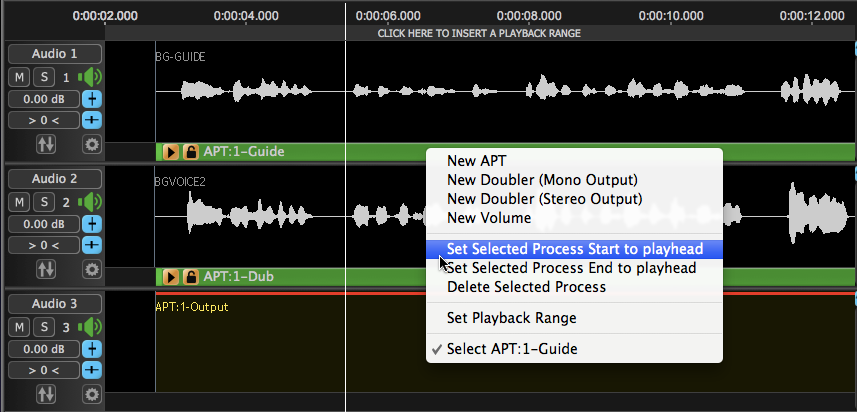Click timeline ruler at 0:00:08.000
This screenshot has height=412, width=857.
529,16
